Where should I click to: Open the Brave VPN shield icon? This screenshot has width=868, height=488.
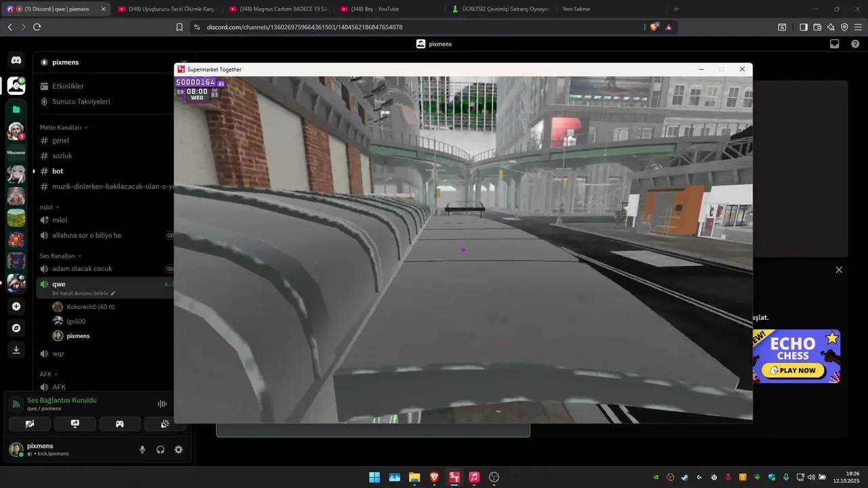point(844,27)
